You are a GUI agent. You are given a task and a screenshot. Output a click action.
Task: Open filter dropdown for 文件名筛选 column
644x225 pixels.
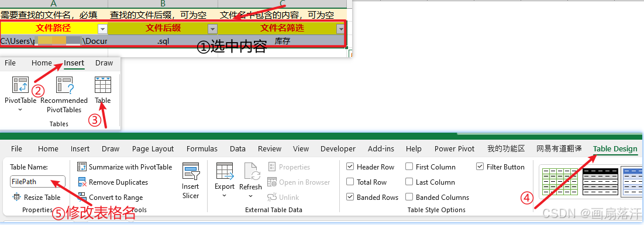[x=340, y=29]
